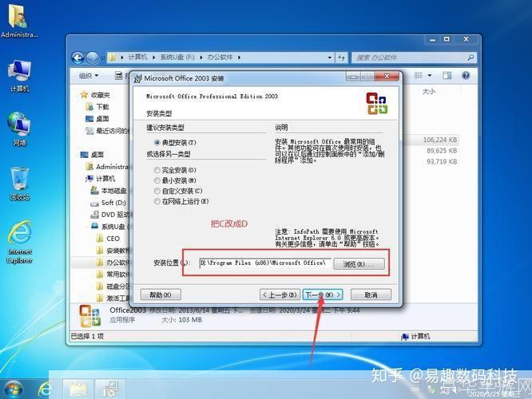This screenshot has height=399, width=532.
Task: Open the 激活工具 folder in the tree
Action: (113, 298)
